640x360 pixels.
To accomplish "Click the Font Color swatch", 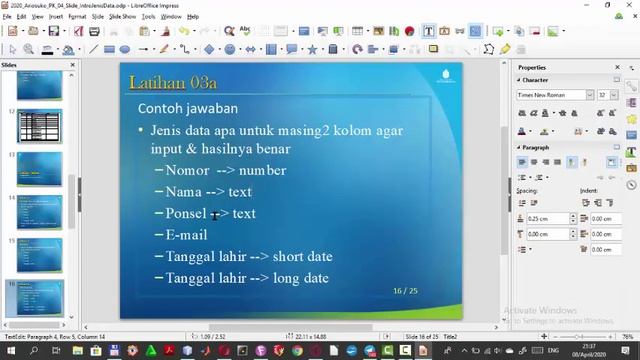I will click(522, 131).
